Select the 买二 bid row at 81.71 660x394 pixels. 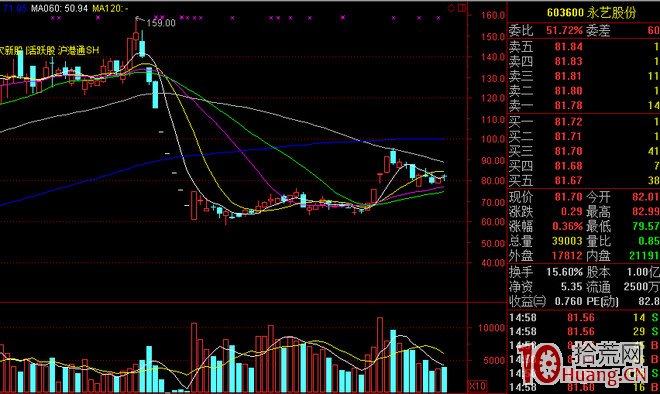[584, 136]
